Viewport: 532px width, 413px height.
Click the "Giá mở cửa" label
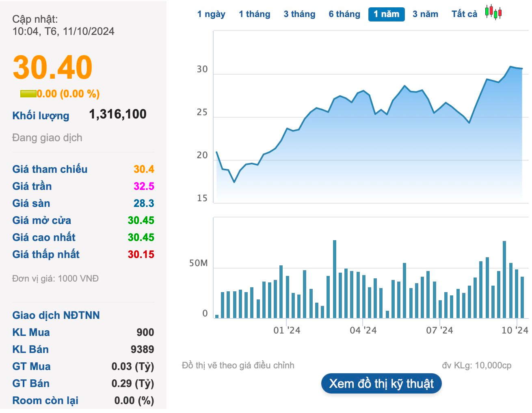42,220
